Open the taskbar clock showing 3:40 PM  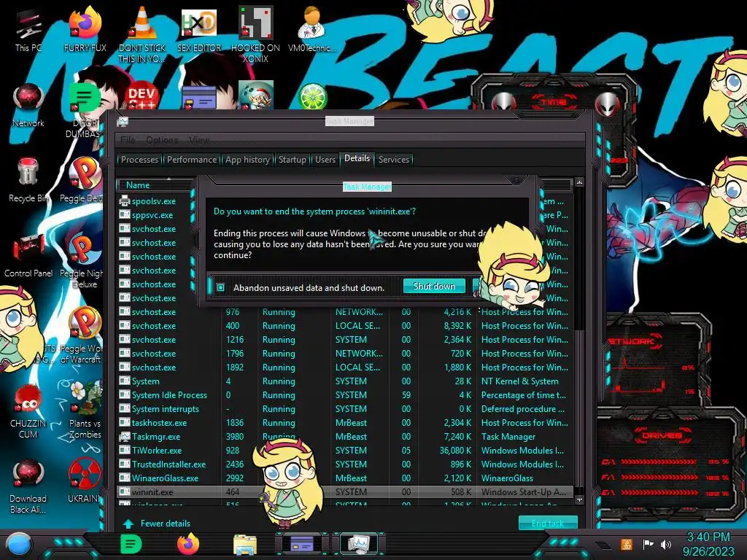(x=708, y=544)
